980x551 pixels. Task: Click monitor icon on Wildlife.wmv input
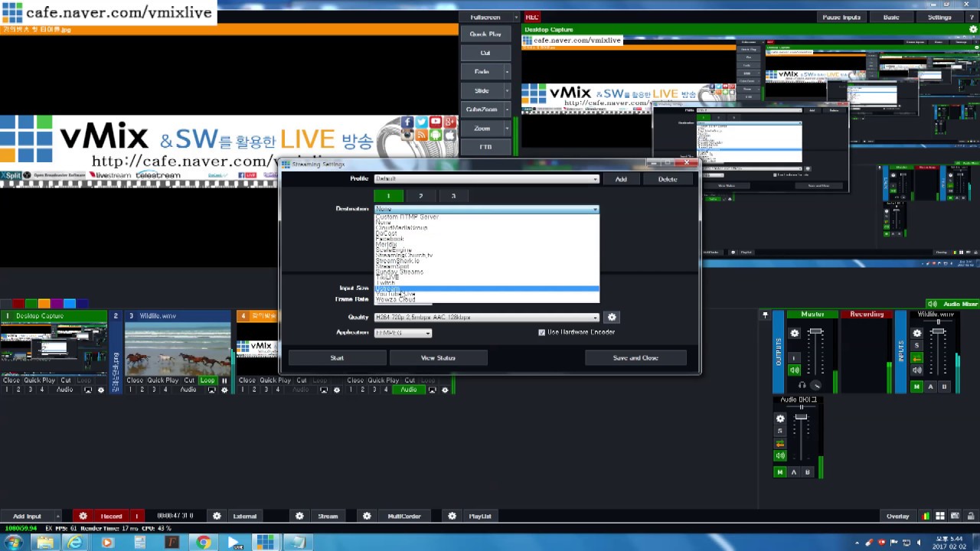211,390
